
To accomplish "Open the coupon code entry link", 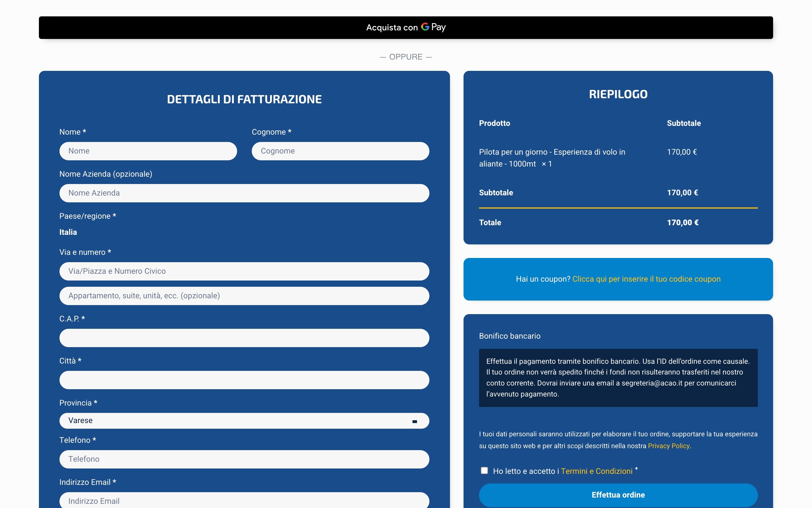I will [x=646, y=279].
